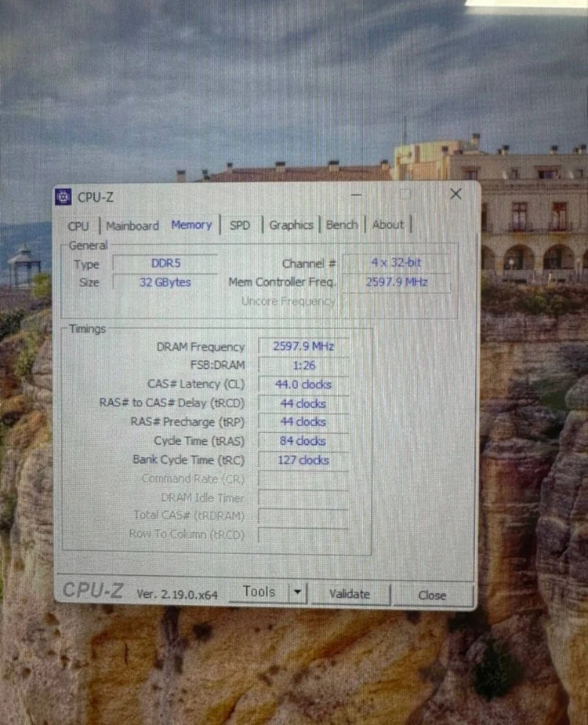Click the Mem Controller Freq. 2597.9 MHz value
The height and width of the screenshot is (725, 588).
pos(396,282)
